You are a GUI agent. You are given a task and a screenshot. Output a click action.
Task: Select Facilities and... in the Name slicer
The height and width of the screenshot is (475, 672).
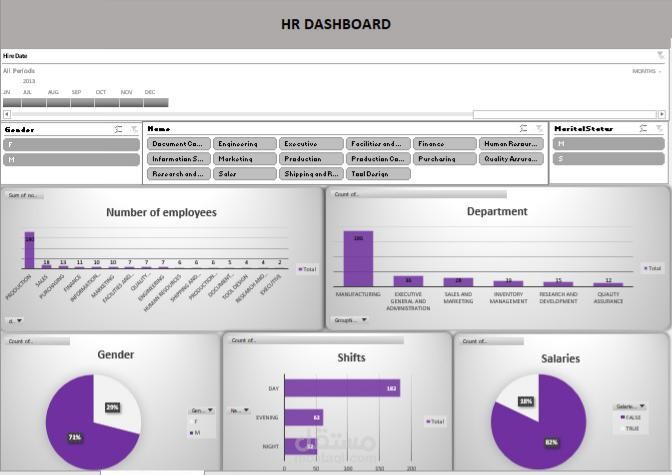[x=378, y=144]
